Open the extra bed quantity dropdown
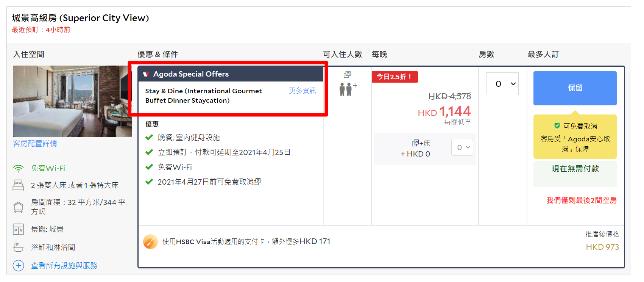The image size is (644, 282). click(463, 147)
